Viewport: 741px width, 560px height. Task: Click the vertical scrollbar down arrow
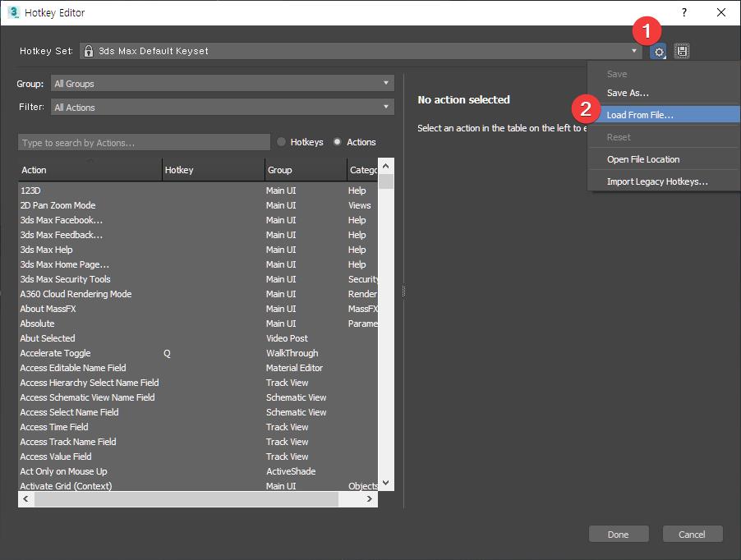385,483
